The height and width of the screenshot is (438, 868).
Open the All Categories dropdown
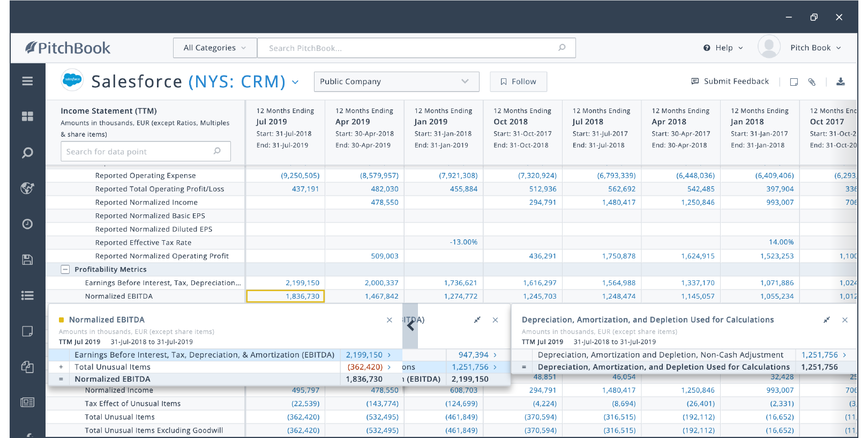coord(215,48)
